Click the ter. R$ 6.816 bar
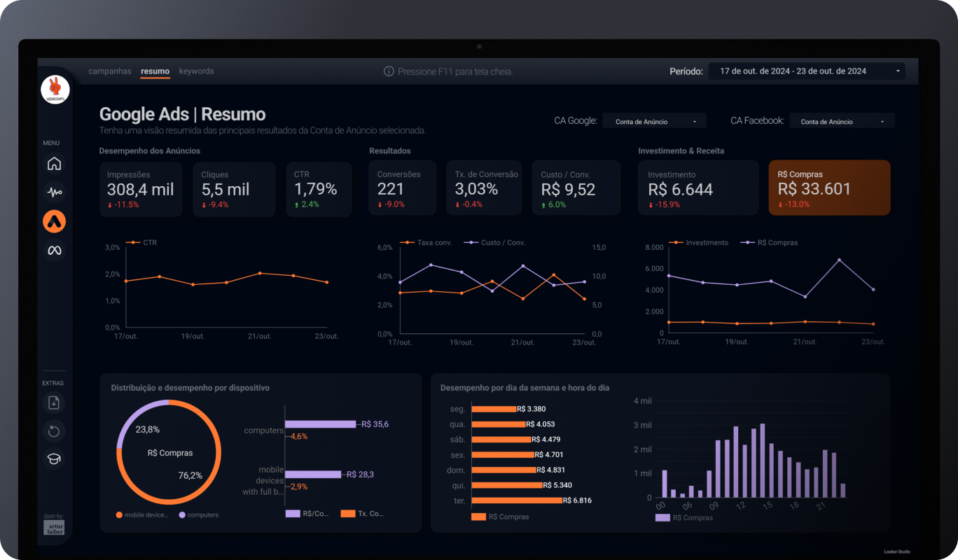Screen dimensions: 958x560 point(517,500)
